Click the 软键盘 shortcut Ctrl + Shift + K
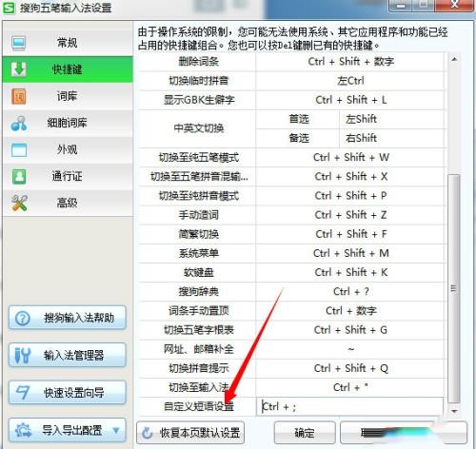Viewport: 476px width, 449px height. 350,273
